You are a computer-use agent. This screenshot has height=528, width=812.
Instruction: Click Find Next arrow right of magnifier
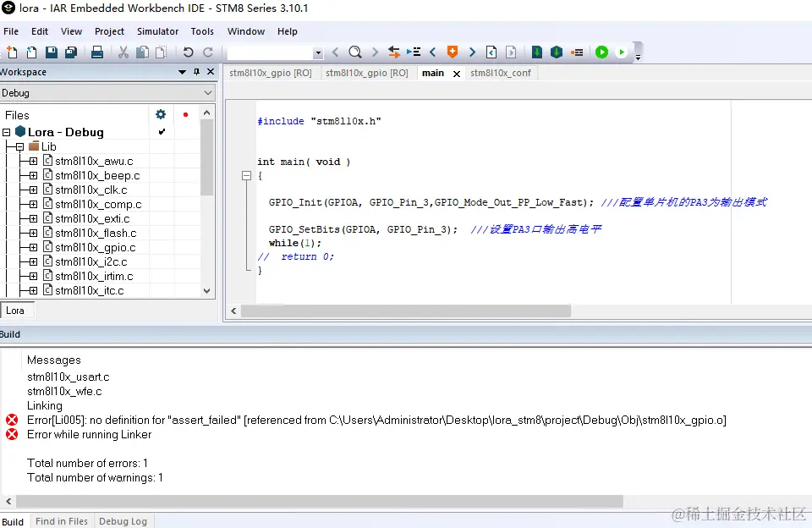click(x=375, y=52)
